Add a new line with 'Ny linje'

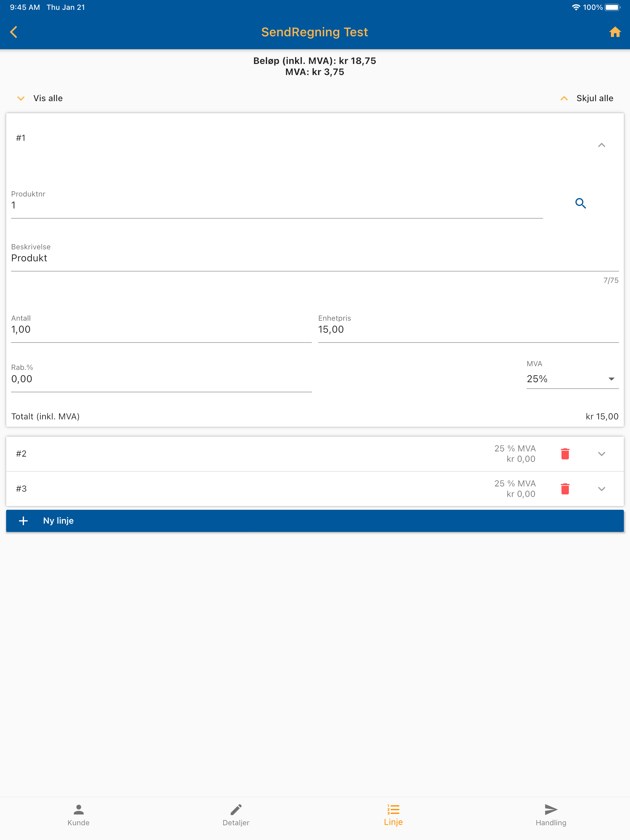pyautogui.click(x=58, y=521)
